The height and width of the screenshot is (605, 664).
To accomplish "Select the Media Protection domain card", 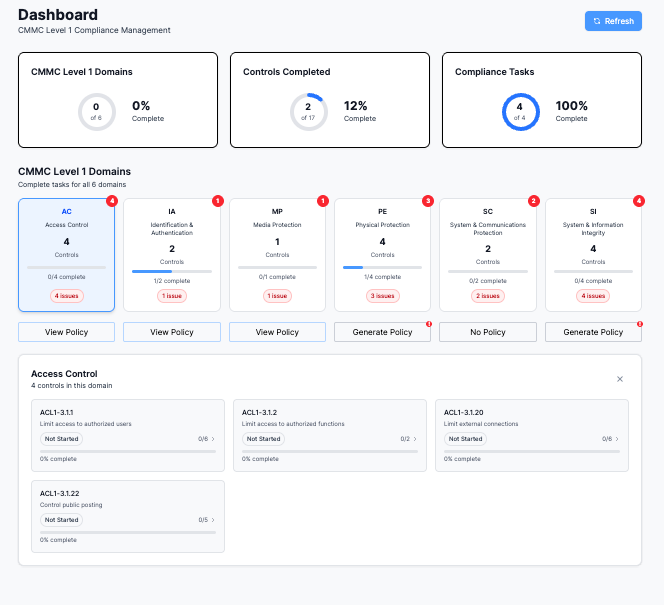I will (277, 255).
